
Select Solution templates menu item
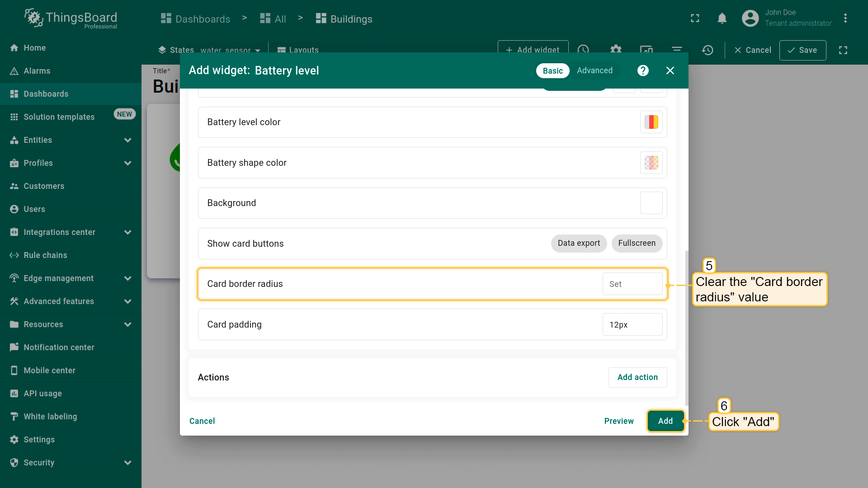tap(59, 117)
